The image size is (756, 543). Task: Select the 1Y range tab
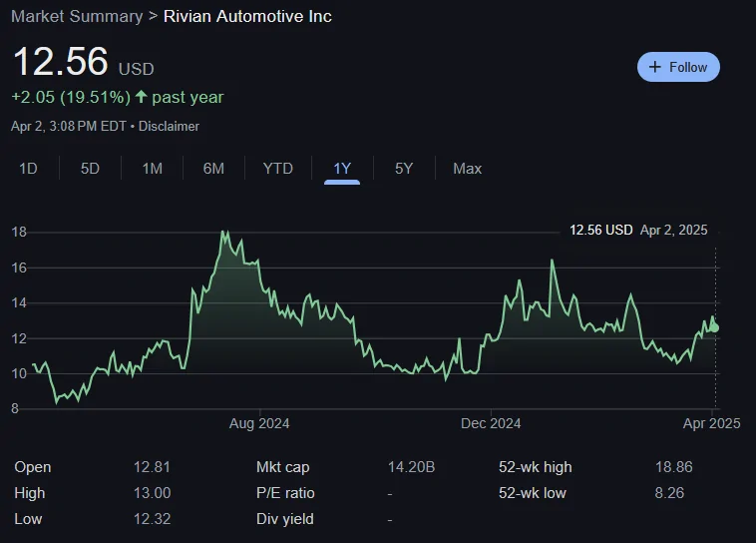[342, 169]
